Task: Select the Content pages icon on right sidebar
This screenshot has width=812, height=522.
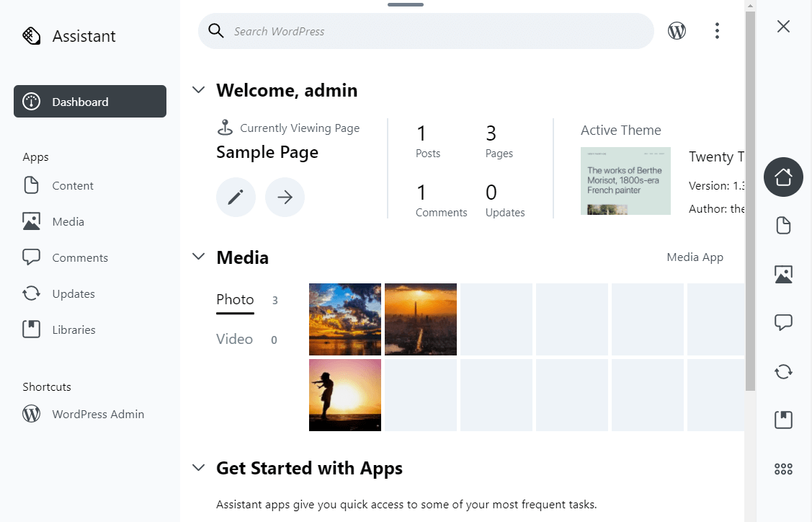Action: [x=783, y=225]
